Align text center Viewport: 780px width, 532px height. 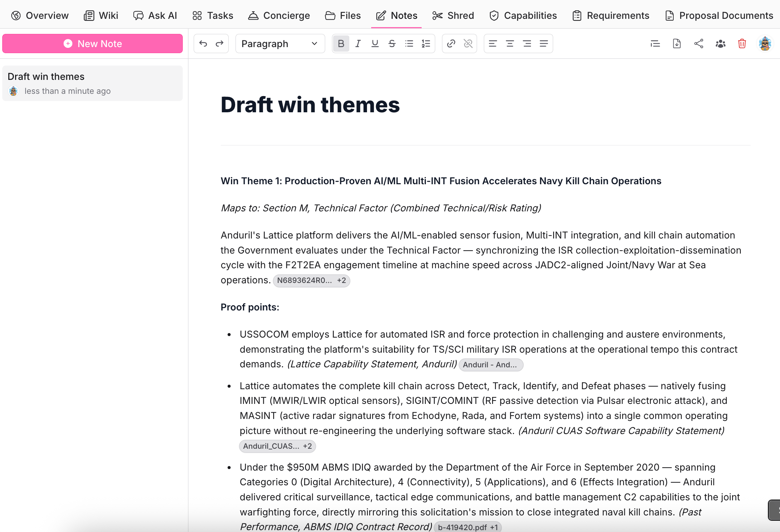(510, 44)
